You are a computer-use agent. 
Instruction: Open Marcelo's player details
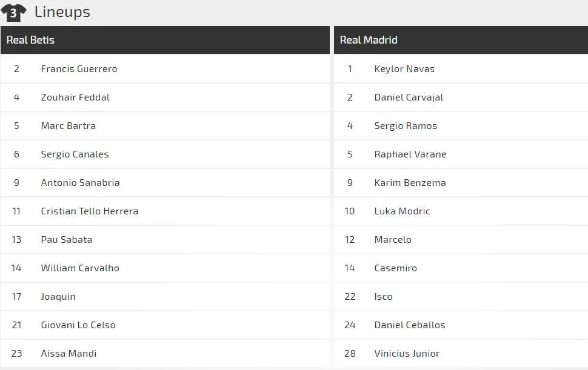click(x=393, y=239)
